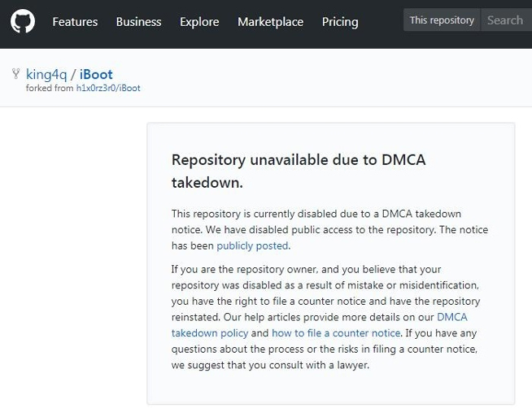This screenshot has width=532, height=408.
Task: Click the slash separator in repository path
Action: (x=73, y=75)
